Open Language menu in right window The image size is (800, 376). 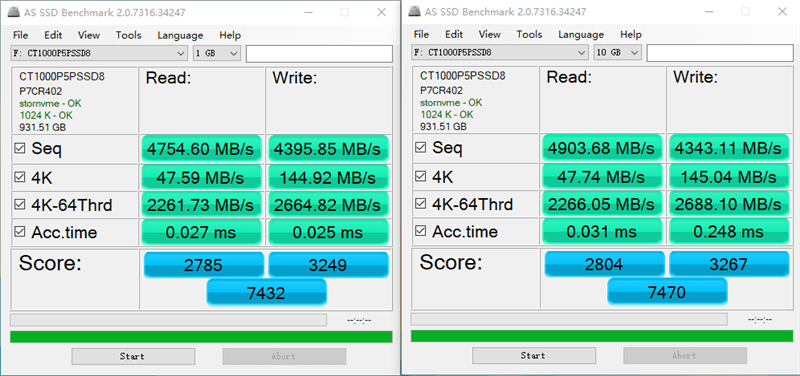(x=581, y=35)
